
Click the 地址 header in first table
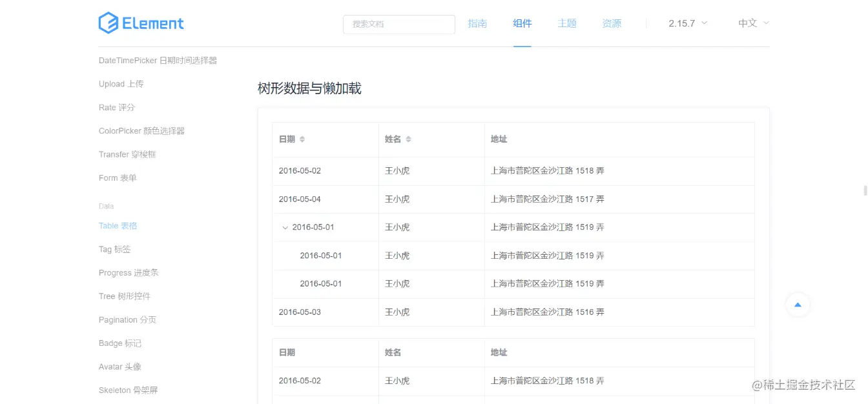(x=499, y=139)
